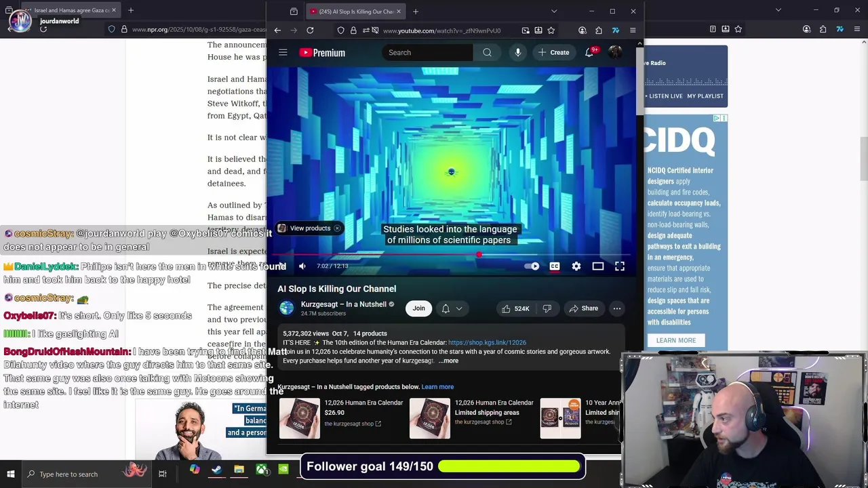Click the Share button
Viewport: 868px width, 488px height.
(584, 308)
